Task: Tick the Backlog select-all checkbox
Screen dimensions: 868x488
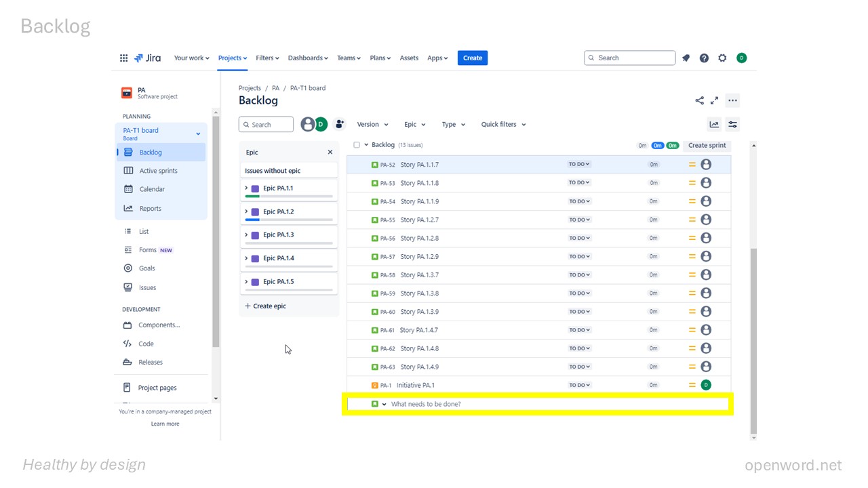Action: point(357,145)
